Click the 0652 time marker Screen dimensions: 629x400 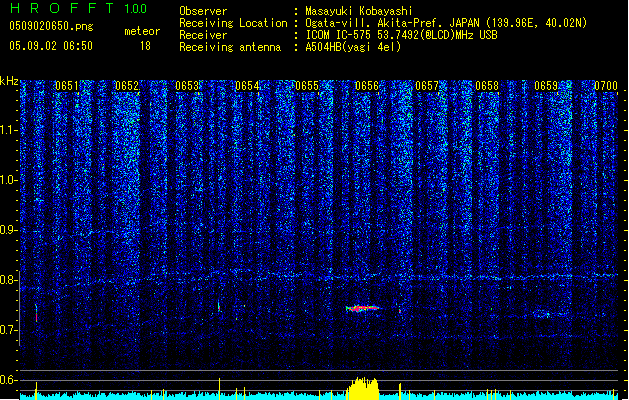(127, 86)
